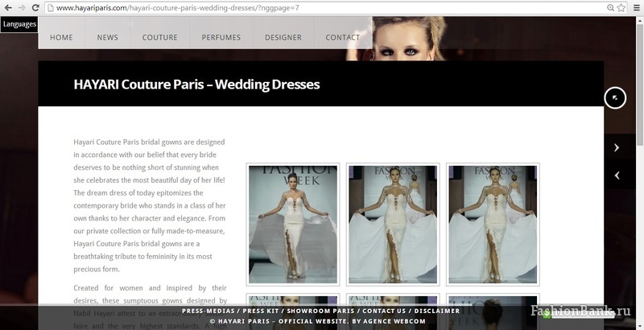Click the zoom magnifier icon in address bar
This screenshot has width=644, height=330.
[611, 8]
